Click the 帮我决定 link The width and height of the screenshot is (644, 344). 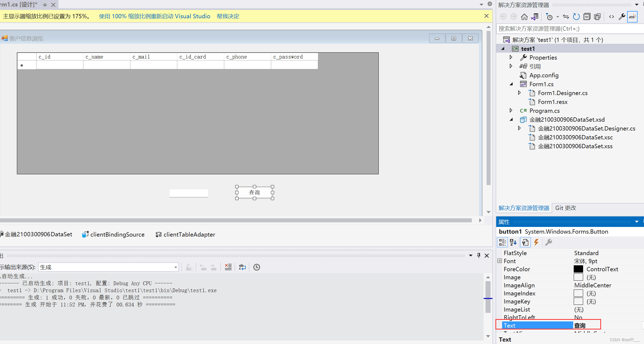coord(228,16)
